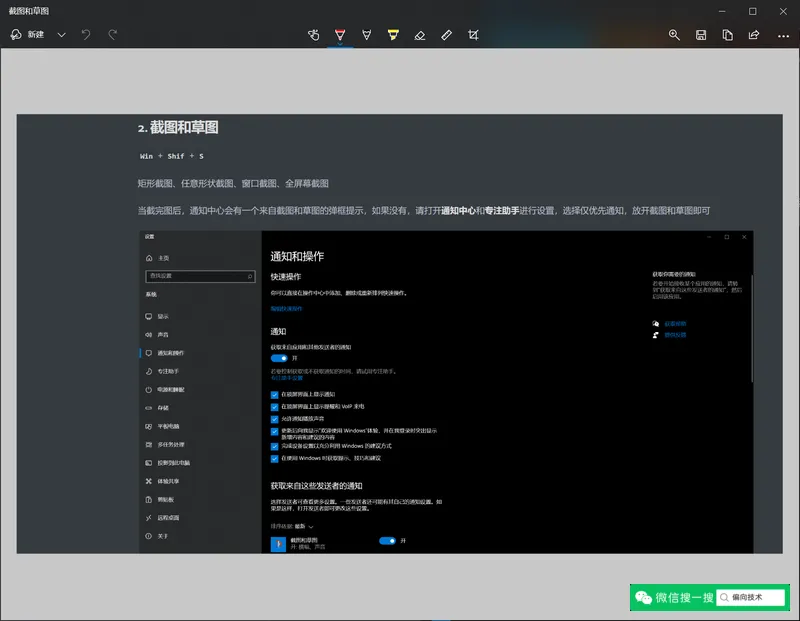
Task: Copy the snip to clipboard
Action: (x=728, y=35)
